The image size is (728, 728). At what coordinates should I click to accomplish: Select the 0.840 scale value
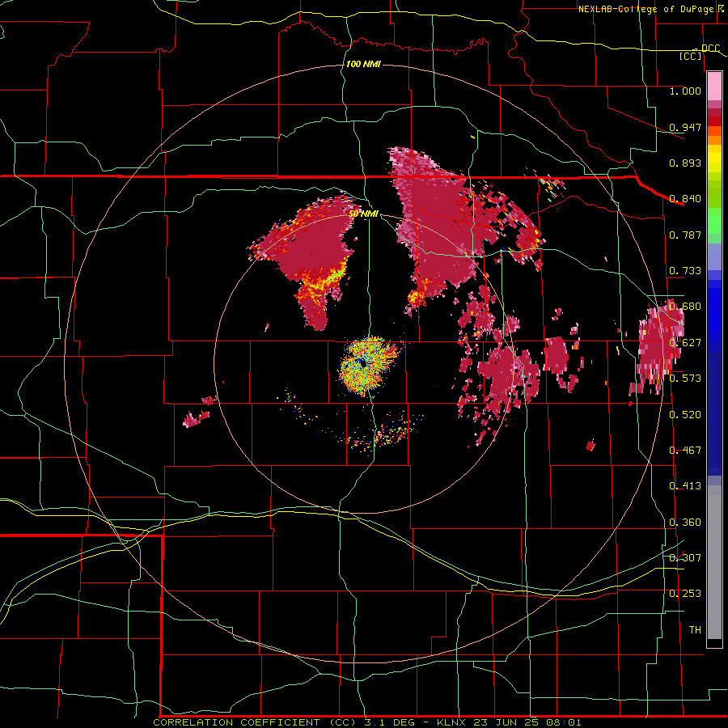(685, 199)
